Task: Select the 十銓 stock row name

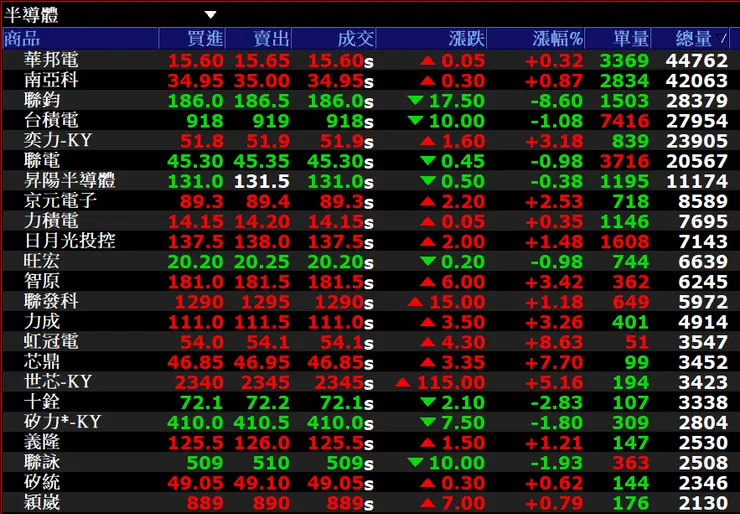Action: 42,402
